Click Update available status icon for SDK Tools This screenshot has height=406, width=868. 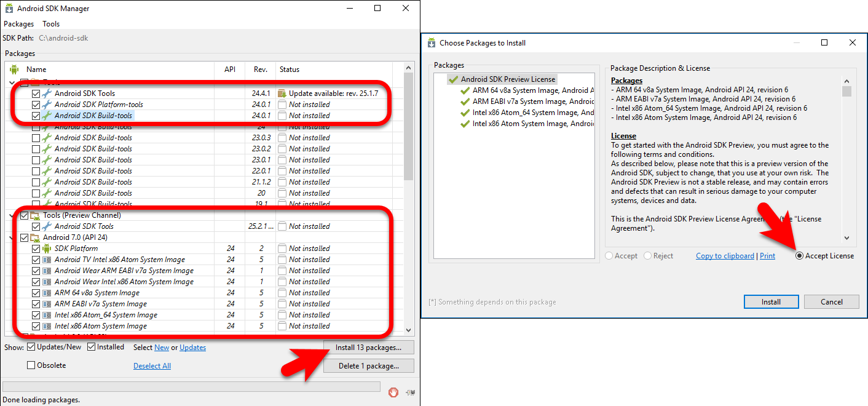282,94
